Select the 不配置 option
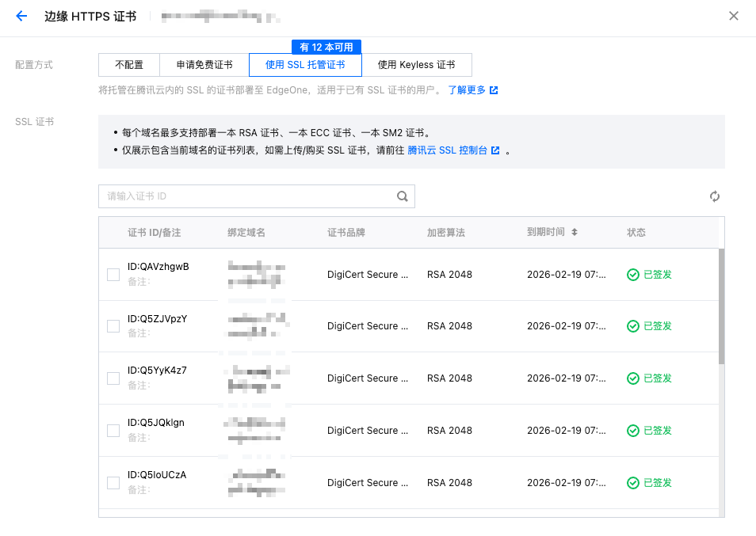 (x=129, y=65)
